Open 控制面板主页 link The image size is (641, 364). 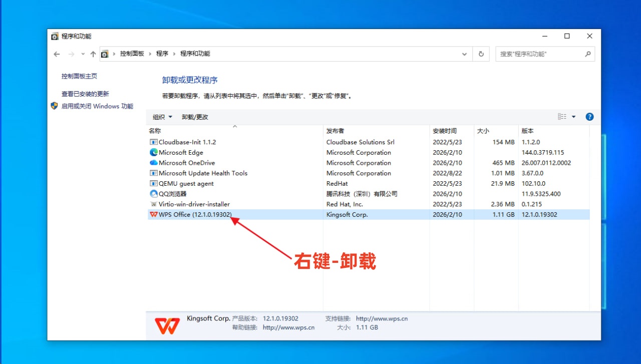79,76
